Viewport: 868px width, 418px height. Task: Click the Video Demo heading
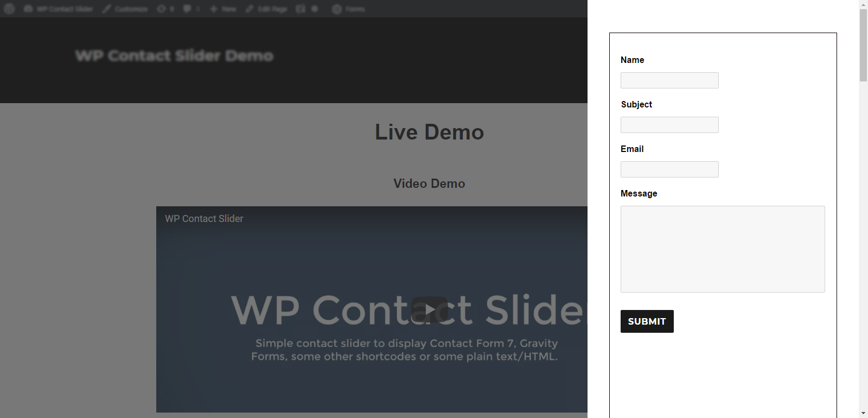click(429, 183)
